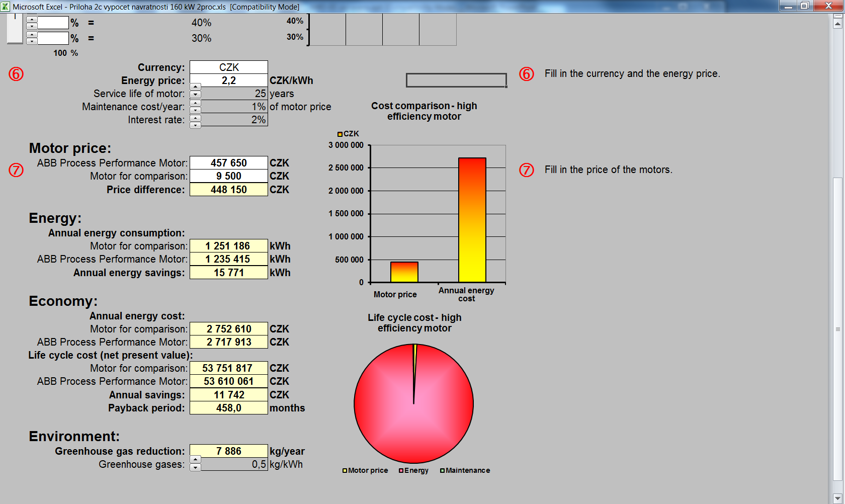The width and height of the screenshot is (845, 504).
Task: Select comparison motor consumption 1 251 186
Action: [x=229, y=246]
